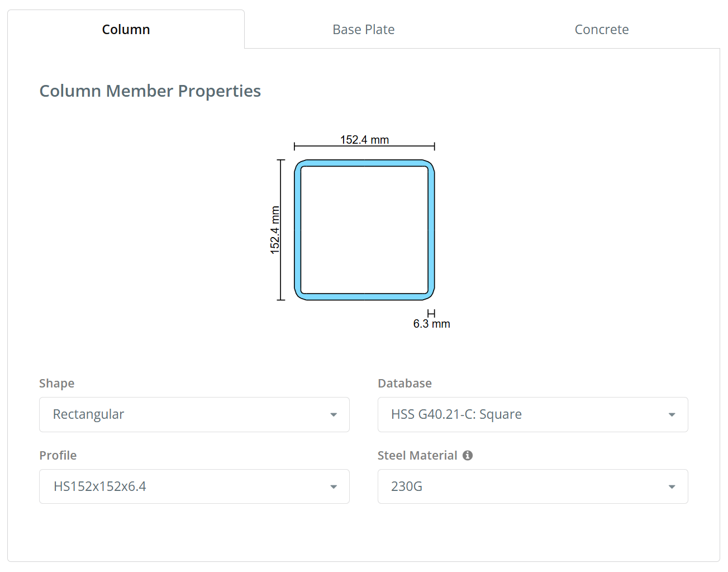Click the Database dropdown chevron

click(x=672, y=415)
